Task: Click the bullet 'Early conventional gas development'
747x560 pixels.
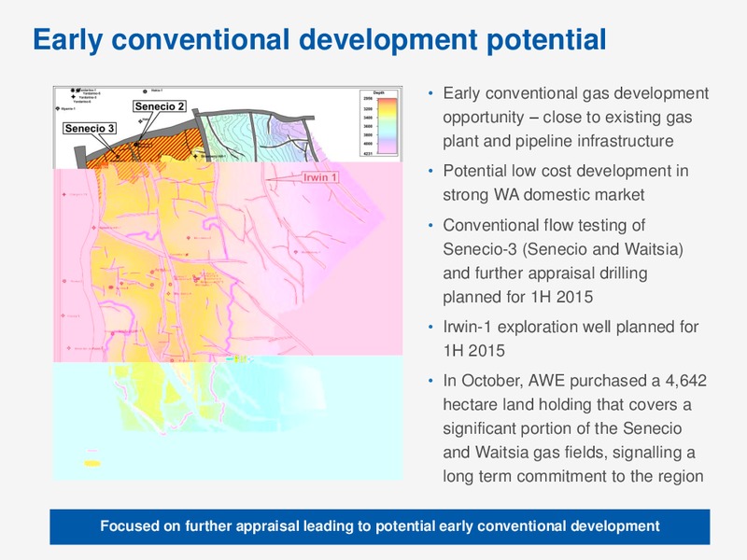Action: [x=575, y=93]
